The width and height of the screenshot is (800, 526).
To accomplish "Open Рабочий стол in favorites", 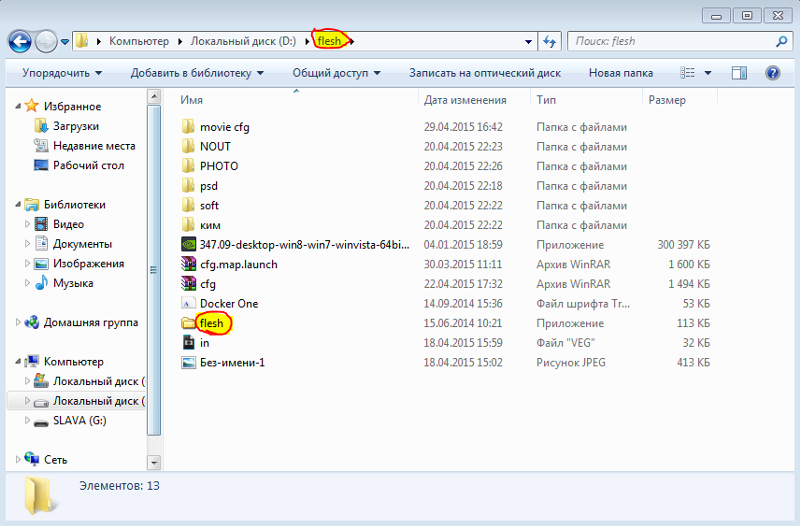I will point(88,165).
